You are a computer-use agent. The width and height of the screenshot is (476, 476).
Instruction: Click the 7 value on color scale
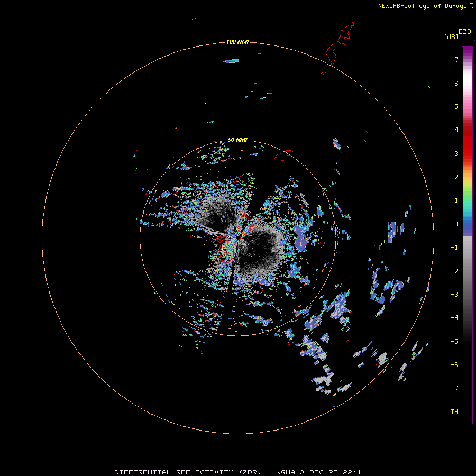456,59
